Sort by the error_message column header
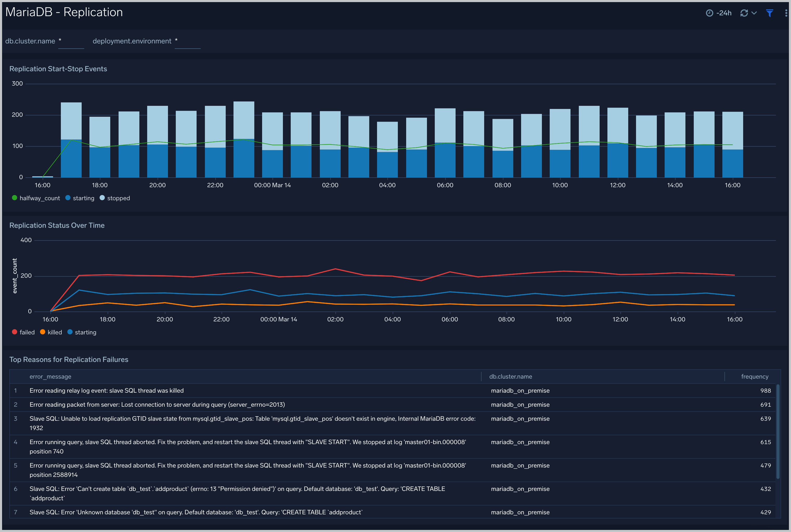Image resolution: width=791 pixels, height=532 pixels. pyautogui.click(x=50, y=377)
